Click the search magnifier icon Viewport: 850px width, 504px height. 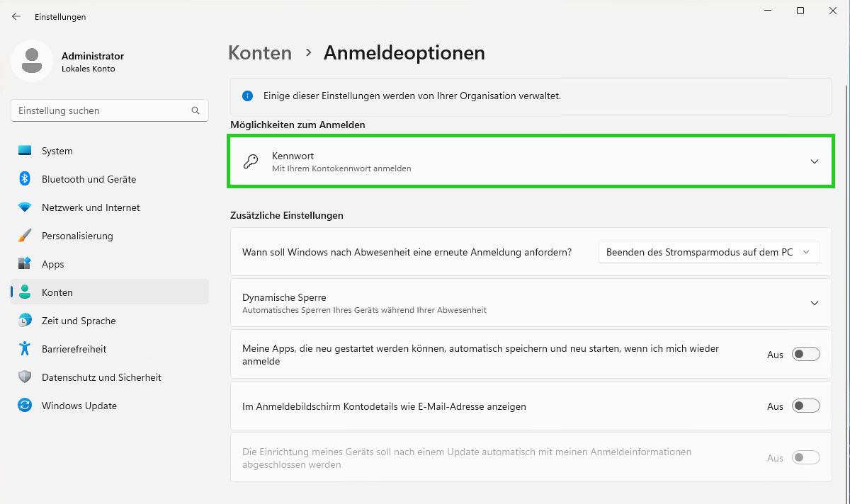click(x=195, y=110)
